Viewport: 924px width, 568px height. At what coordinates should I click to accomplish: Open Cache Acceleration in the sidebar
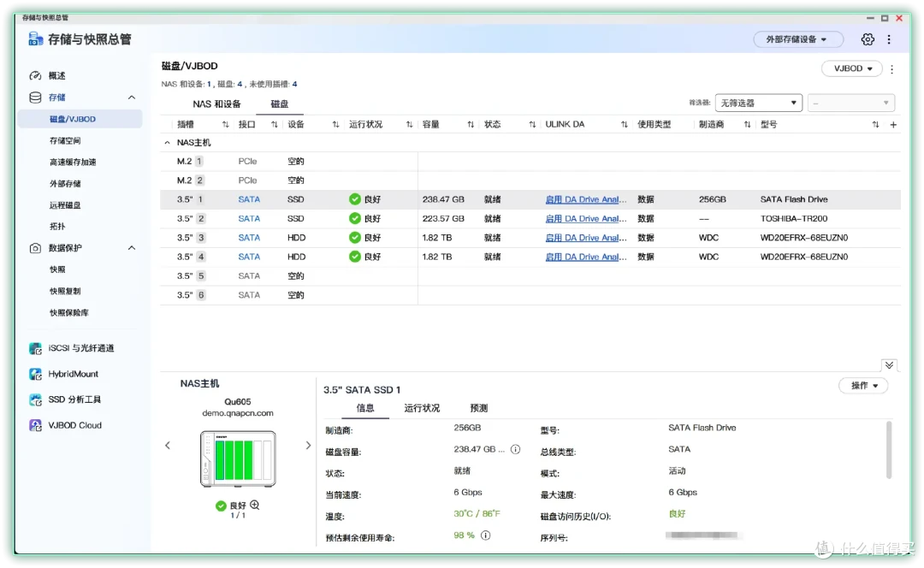(73, 162)
